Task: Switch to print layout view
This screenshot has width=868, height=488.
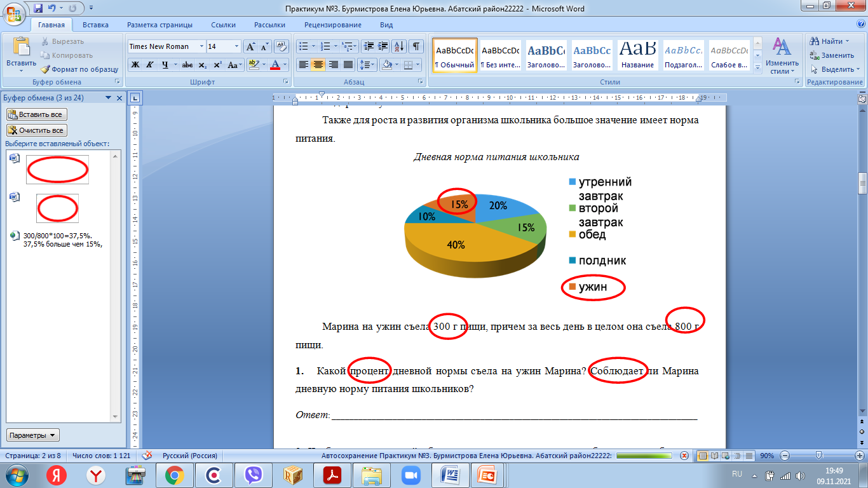Action: pyautogui.click(x=703, y=456)
